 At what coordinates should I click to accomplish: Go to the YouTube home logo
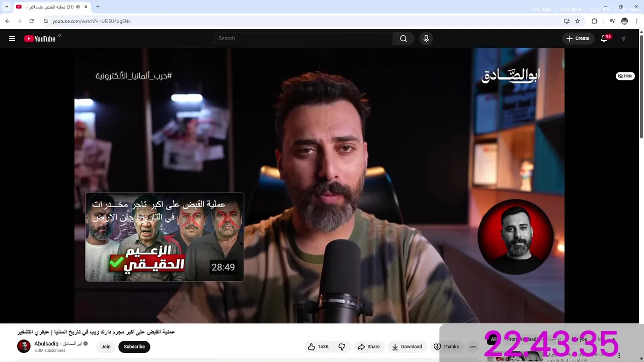pyautogui.click(x=40, y=39)
